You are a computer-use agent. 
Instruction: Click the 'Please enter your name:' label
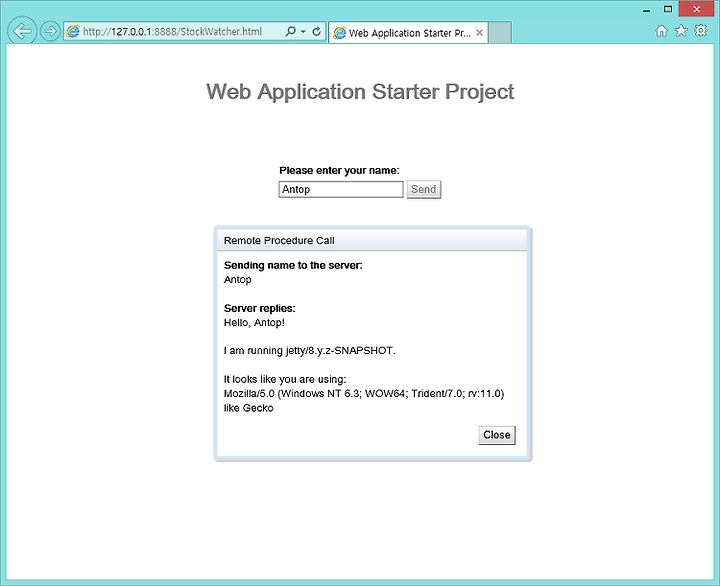(339, 170)
